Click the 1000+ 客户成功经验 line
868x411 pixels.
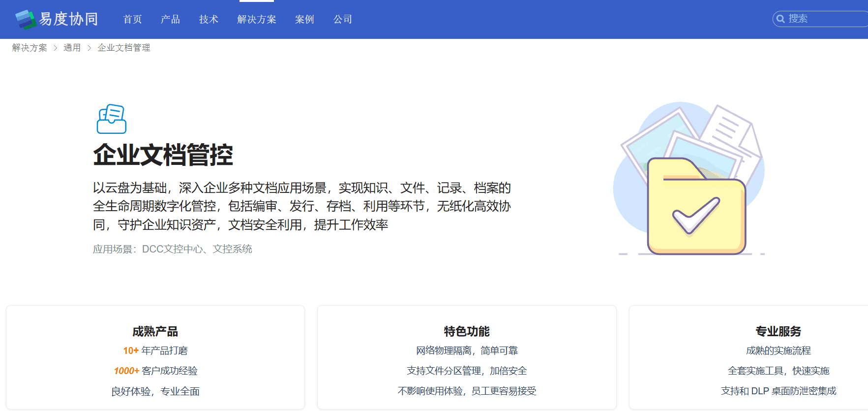click(155, 371)
